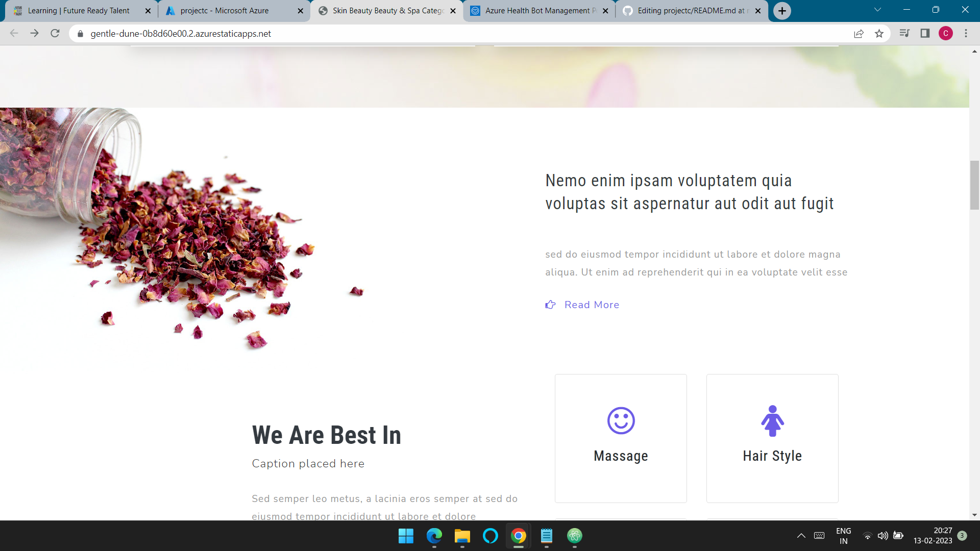The image size is (980, 551).
Task: Toggle the browser side panel icon
Action: pos(925,34)
